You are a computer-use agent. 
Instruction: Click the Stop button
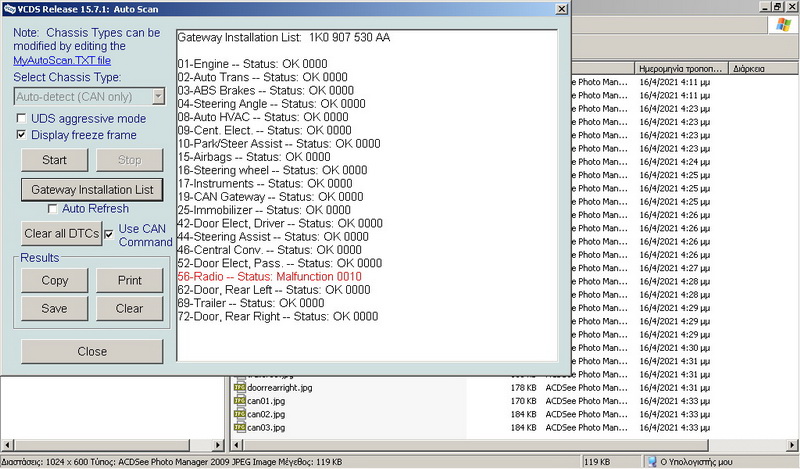pos(130,160)
